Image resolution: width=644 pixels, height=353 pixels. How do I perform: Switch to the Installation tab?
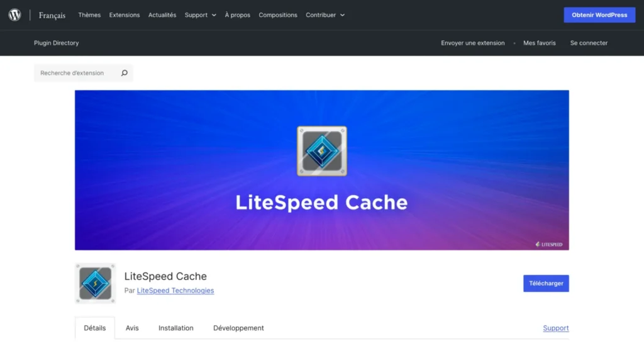pyautogui.click(x=176, y=328)
